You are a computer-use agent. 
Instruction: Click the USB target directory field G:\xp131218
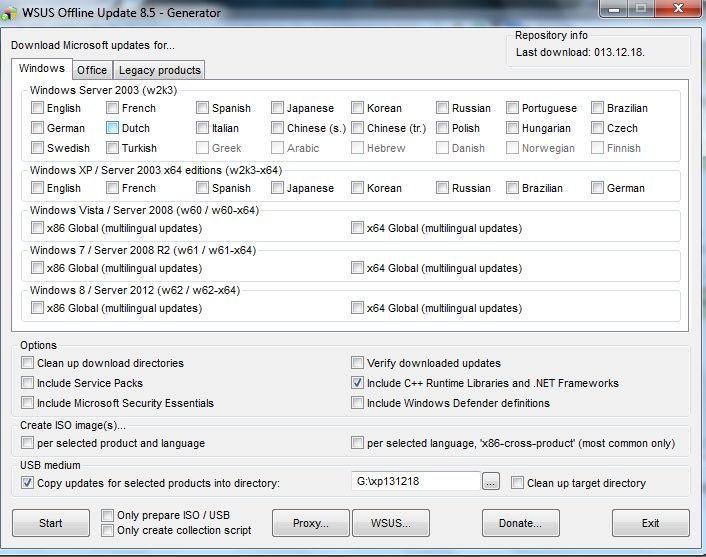416,481
